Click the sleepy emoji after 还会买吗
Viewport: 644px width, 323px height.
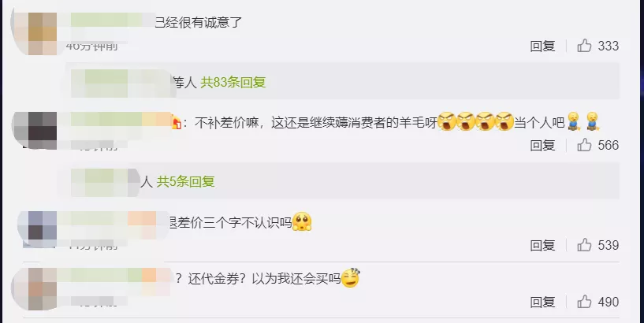coord(350,278)
